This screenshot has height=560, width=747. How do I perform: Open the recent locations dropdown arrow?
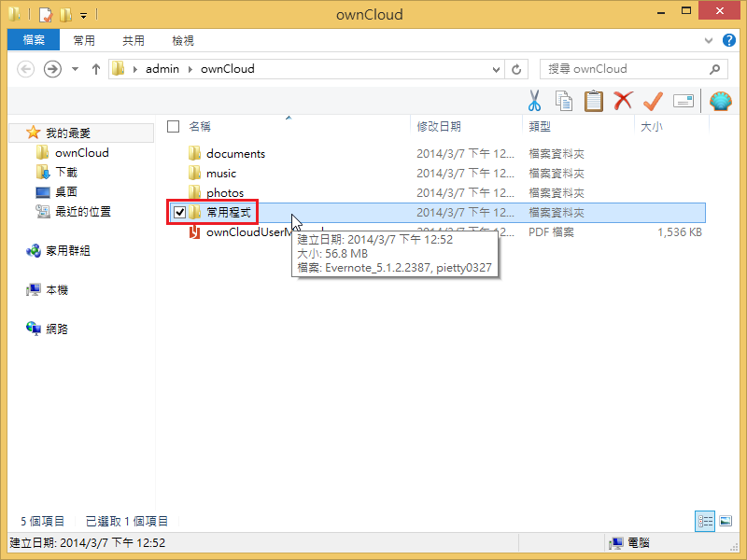click(x=76, y=69)
